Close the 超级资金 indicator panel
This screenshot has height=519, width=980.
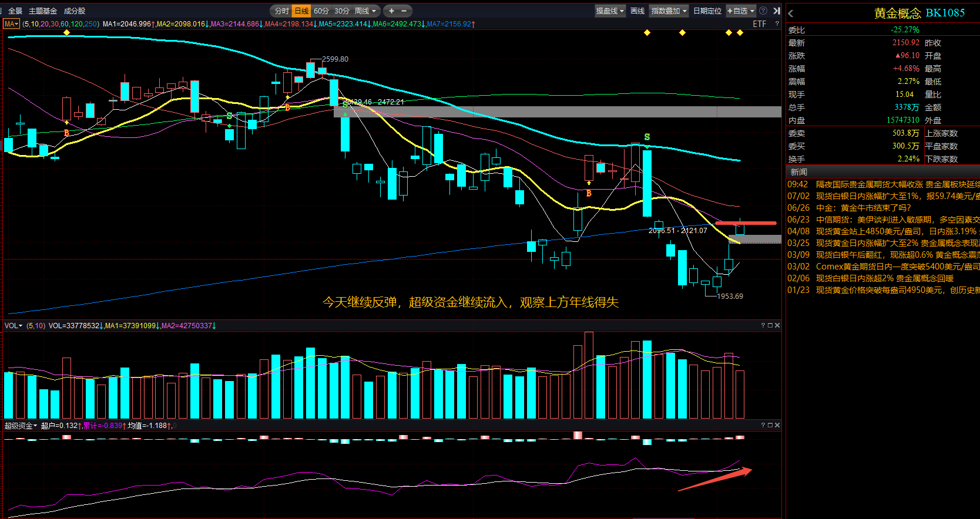777,425
